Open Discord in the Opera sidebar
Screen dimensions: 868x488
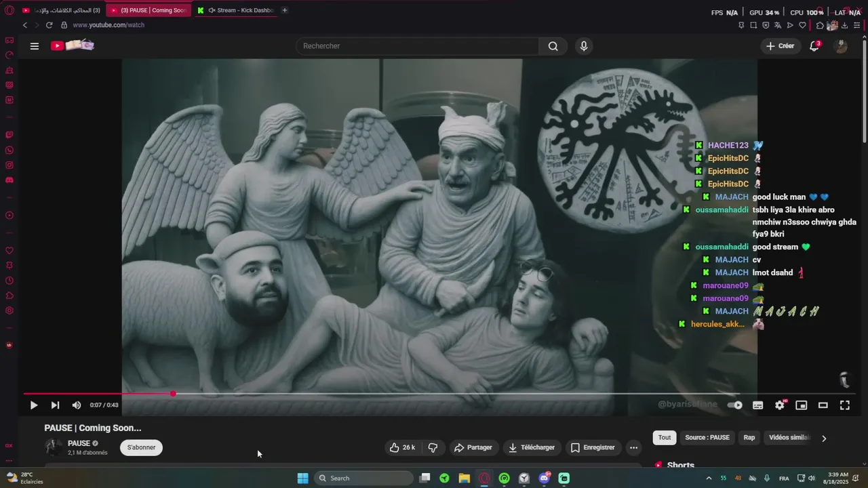pos(9,180)
